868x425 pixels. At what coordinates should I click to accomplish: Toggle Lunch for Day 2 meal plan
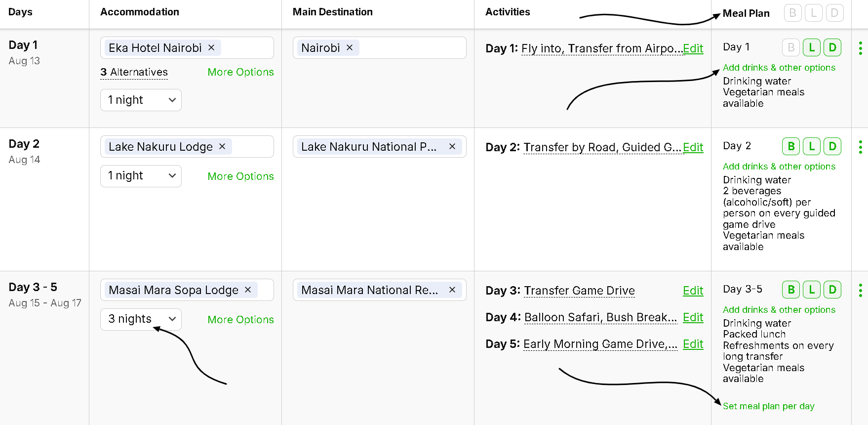coord(812,146)
